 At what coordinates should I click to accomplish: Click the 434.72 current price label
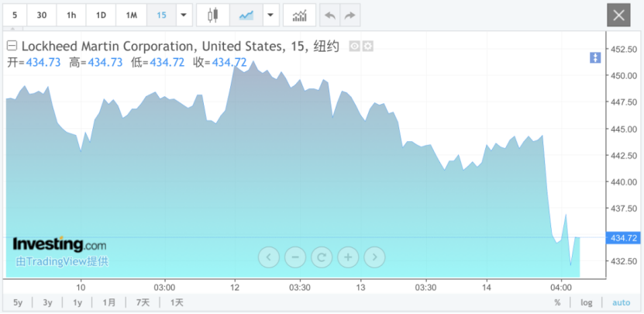(624, 237)
